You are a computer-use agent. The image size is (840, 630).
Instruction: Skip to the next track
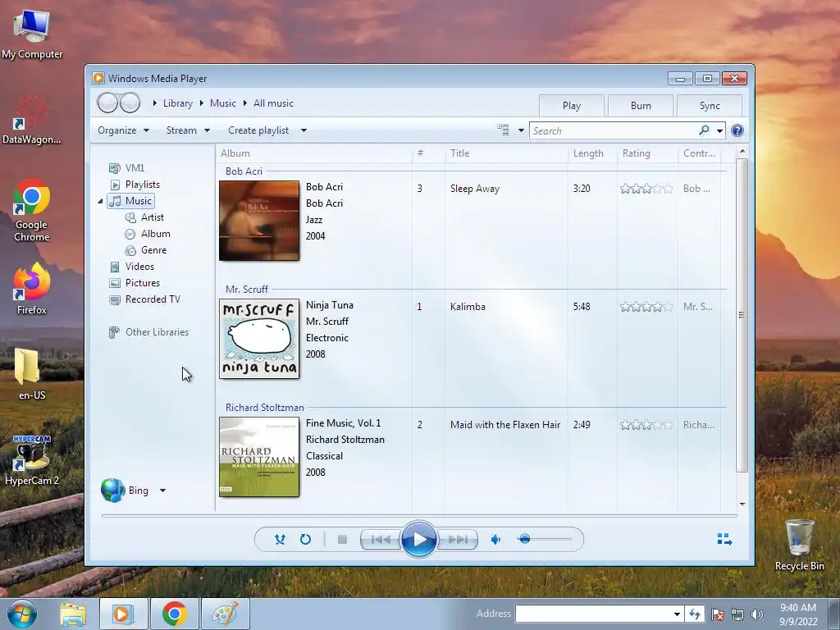pos(457,540)
